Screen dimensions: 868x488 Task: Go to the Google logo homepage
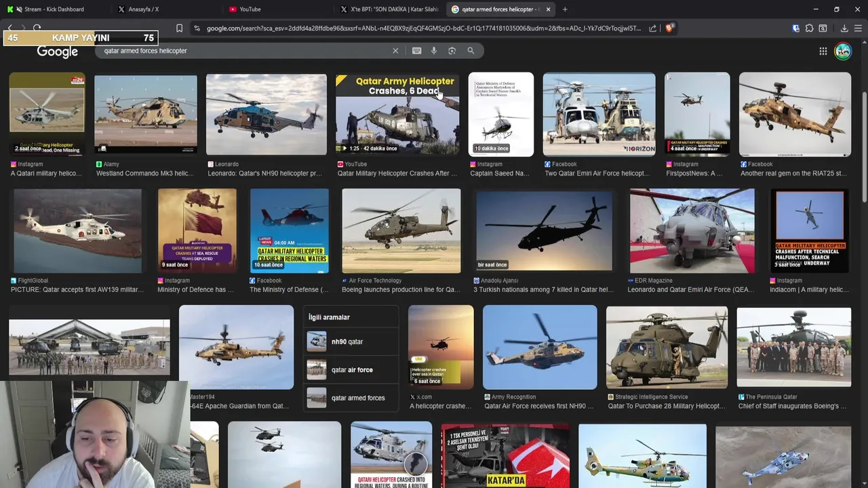click(57, 52)
